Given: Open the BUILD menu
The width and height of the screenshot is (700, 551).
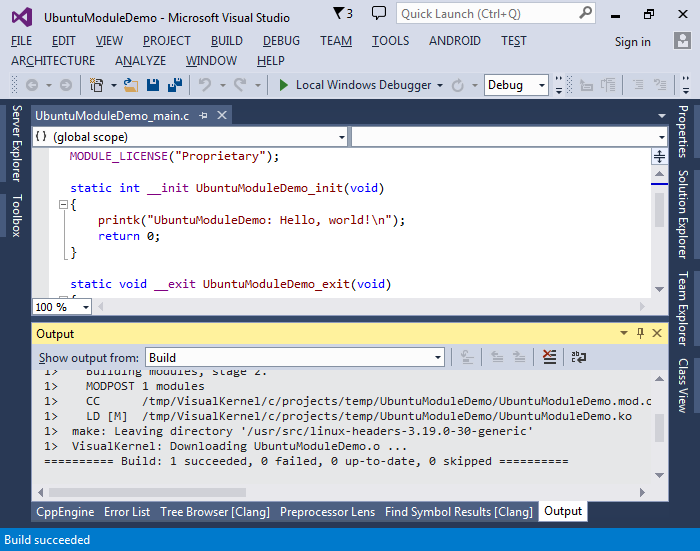Looking at the screenshot, I should (227, 41).
